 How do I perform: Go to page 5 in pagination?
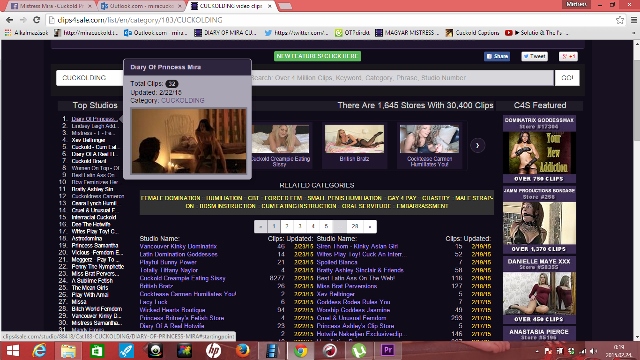[x=326, y=226]
